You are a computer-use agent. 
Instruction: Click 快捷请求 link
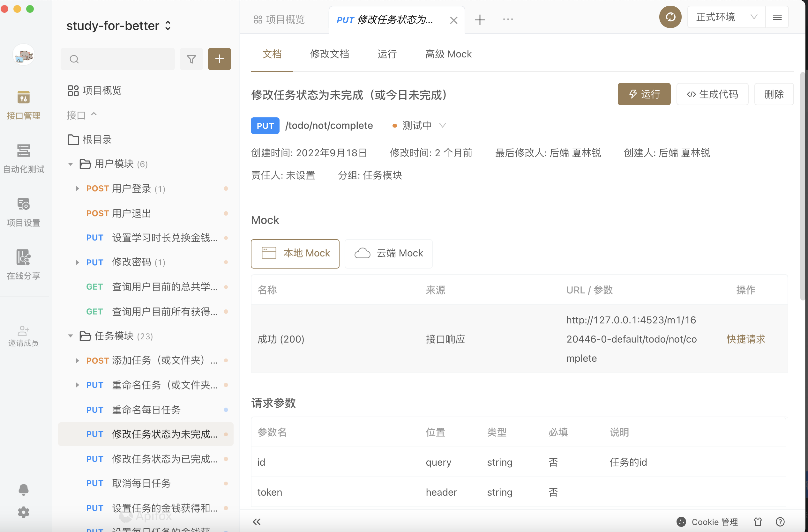tap(745, 339)
